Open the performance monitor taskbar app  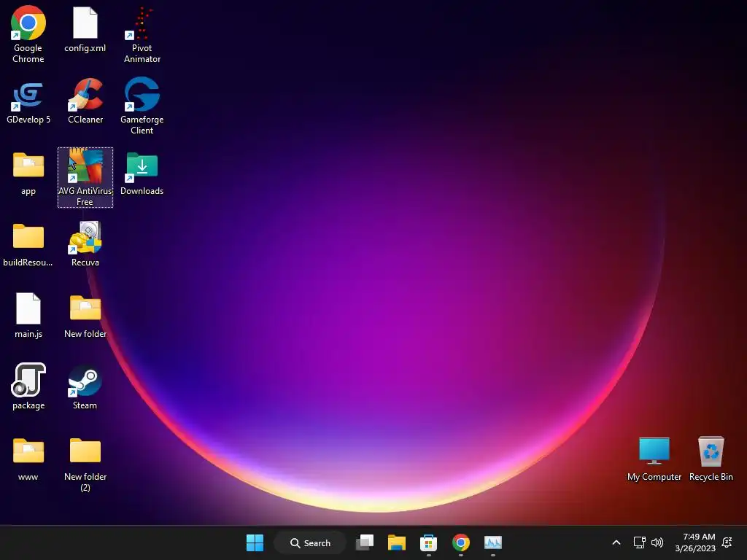[x=492, y=542]
